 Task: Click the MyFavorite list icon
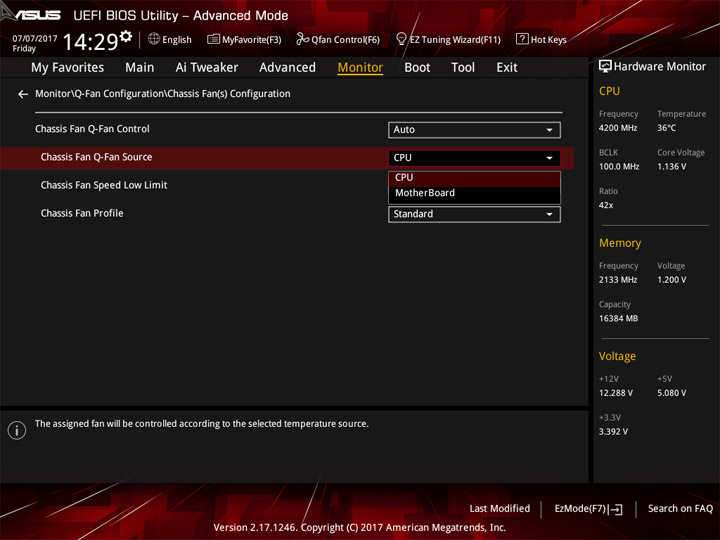(x=213, y=39)
